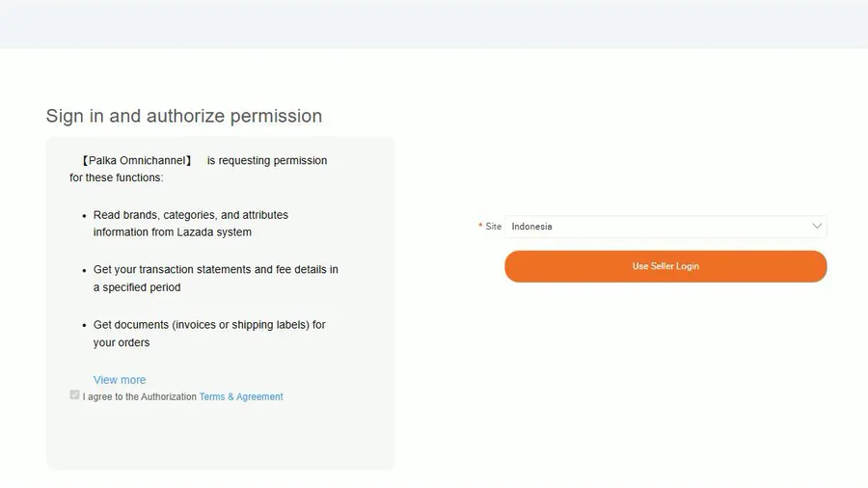Expand the Site selector chevron arrow
868x488 pixels.
tap(817, 227)
